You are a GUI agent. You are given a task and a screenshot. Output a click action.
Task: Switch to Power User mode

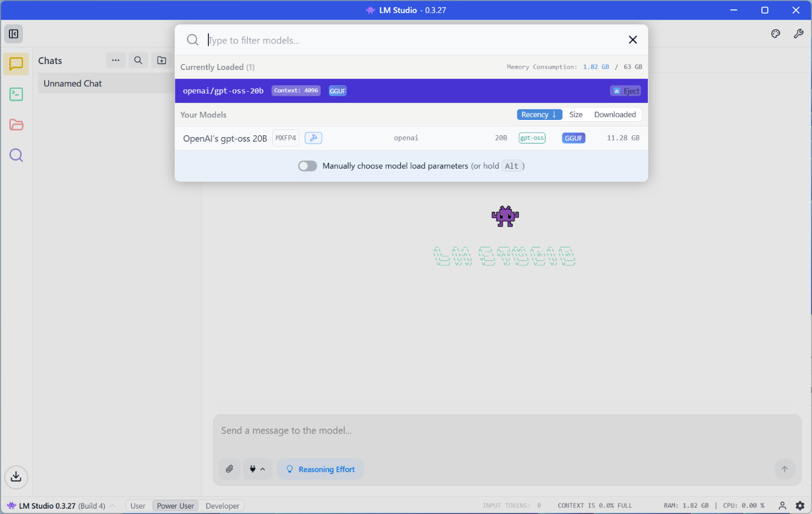(175, 506)
